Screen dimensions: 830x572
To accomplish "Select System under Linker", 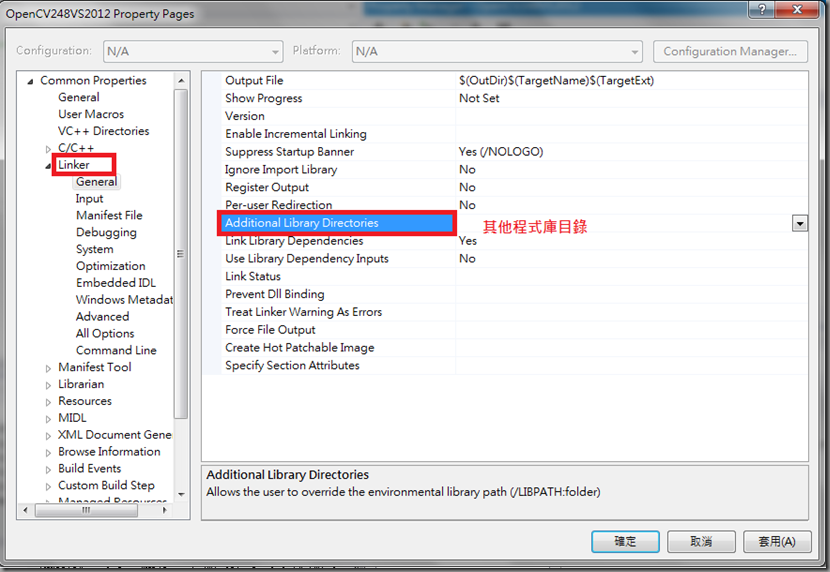I will pos(95,249).
